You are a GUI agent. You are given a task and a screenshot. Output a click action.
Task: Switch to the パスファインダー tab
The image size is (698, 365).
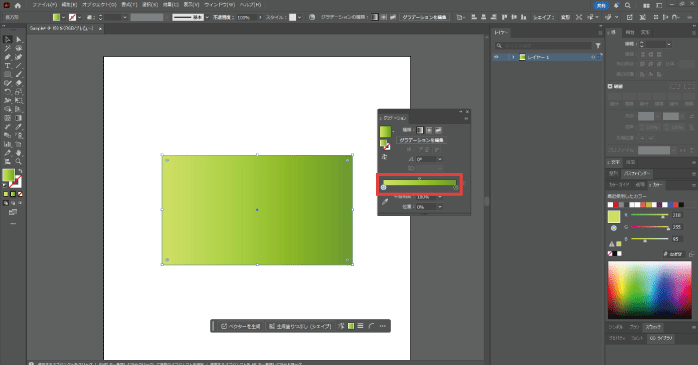(637, 173)
